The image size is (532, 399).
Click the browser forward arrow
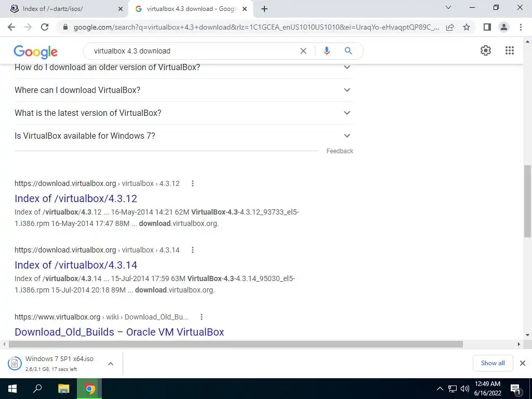28,27
